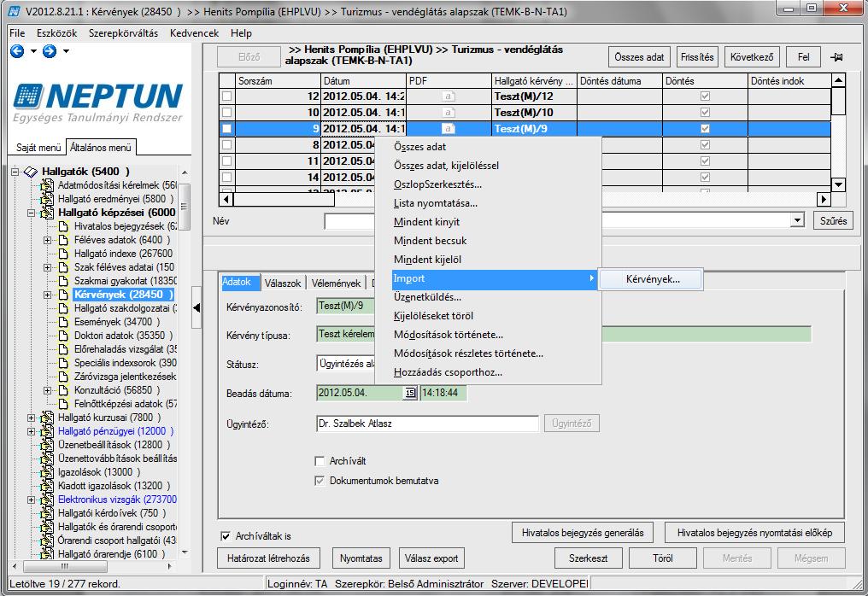Toggle the Archiváltak is checkbox
The height and width of the screenshot is (596, 868).
(226, 536)
